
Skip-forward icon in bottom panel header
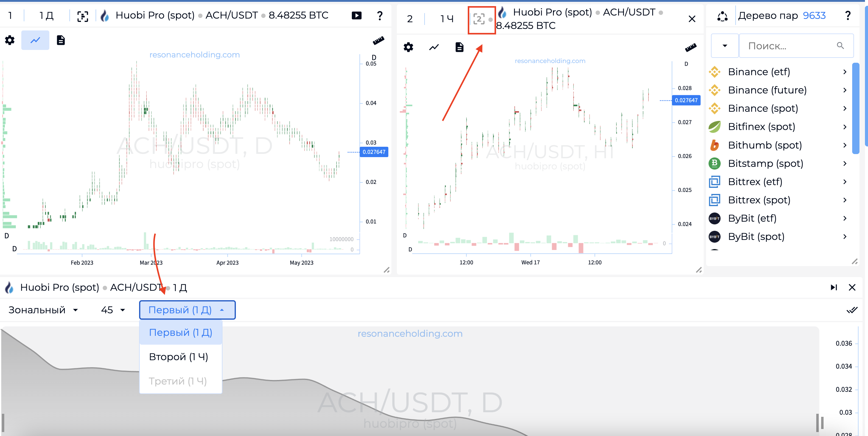[x=834, y=287]
